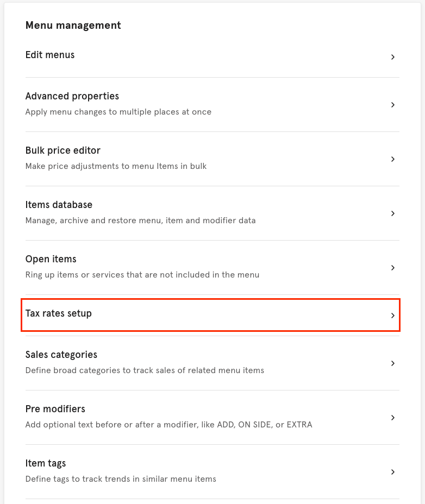Click the chevron arrow beside Bulk price editor
The image size is (425, 504).
pos(392,159)
